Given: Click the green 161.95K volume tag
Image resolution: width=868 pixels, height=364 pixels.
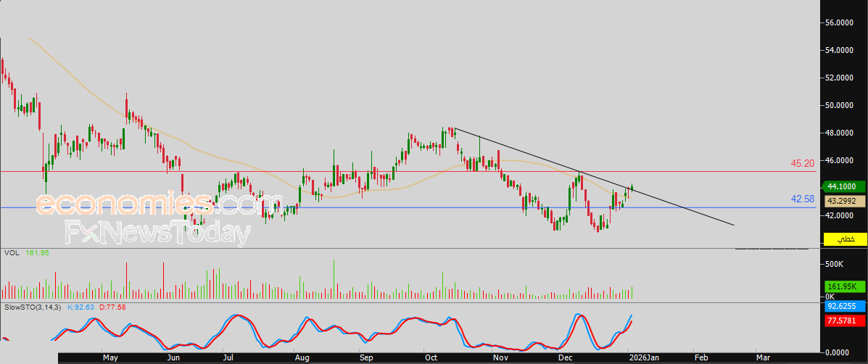Looking at the screenshot, I should [845, 286].
